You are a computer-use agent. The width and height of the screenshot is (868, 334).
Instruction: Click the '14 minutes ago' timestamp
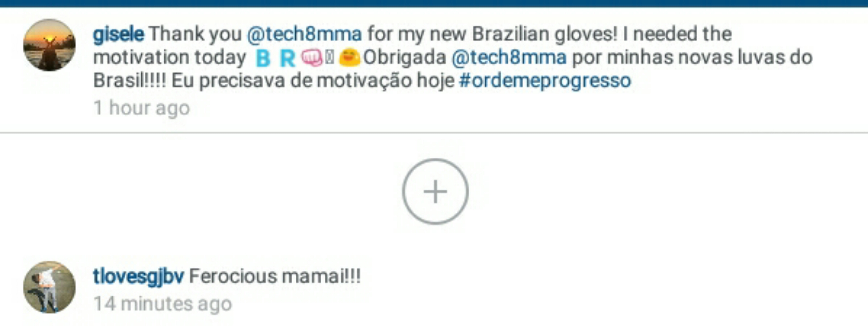(x=163, y=304)
